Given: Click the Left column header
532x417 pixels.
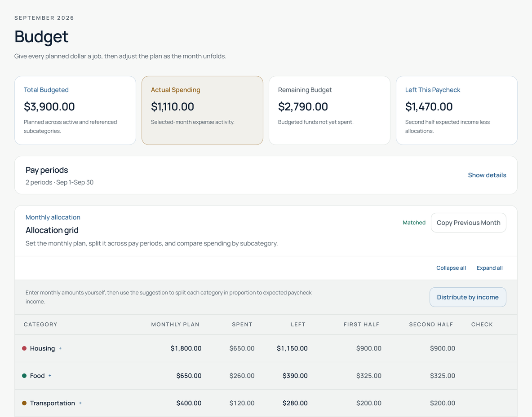Looking at the screenshot, I should pyautogui.click(x=298, y=325).
